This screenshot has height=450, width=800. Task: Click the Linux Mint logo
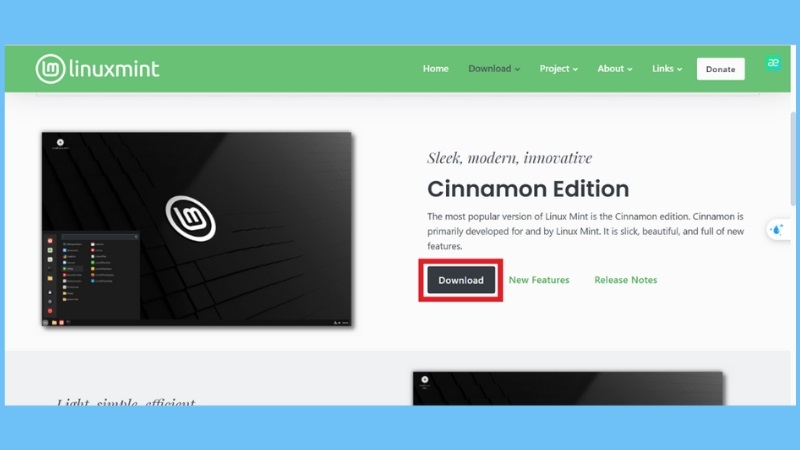[97, 69]
